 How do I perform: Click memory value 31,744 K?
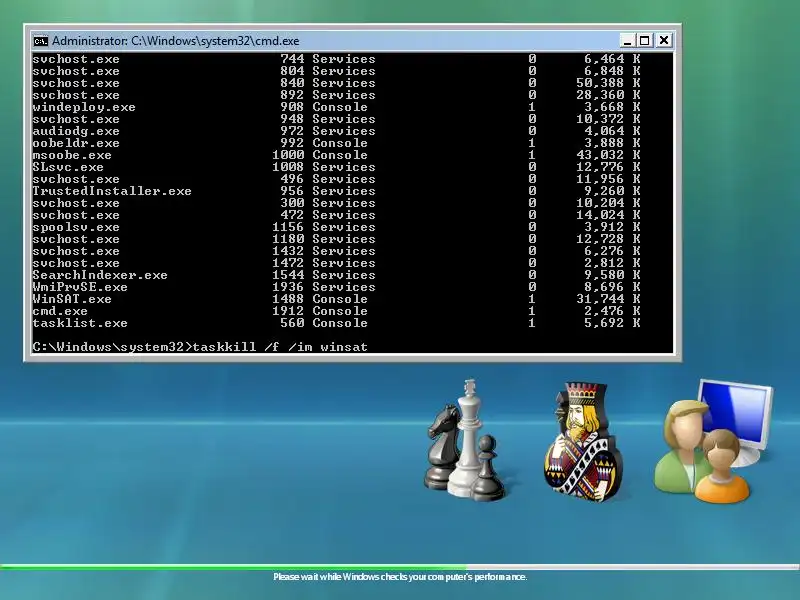coord(608,299)
